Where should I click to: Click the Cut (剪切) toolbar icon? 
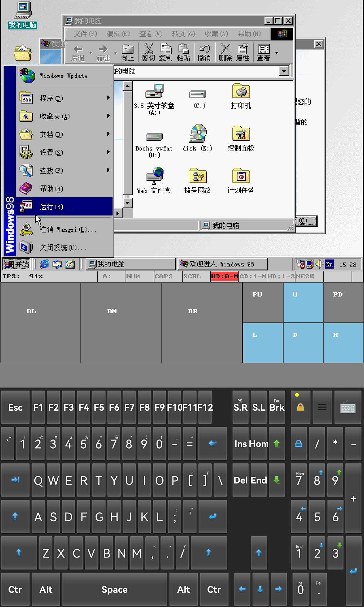[x=148, y=52]
